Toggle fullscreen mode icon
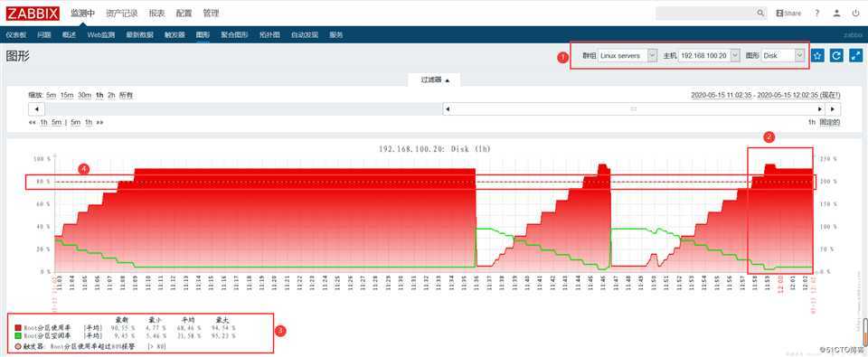Viewport: 868px width, 357px height. pyautogui.click(x=856, y=56)
